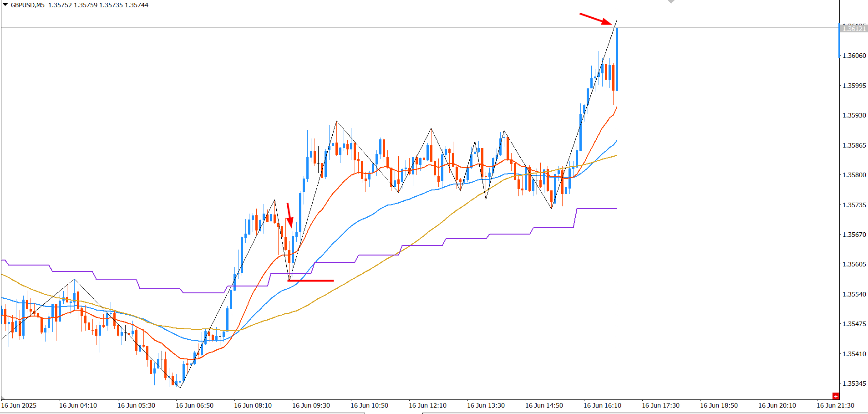Click the 16 Jun 10:50 time label

click(369, 405)
